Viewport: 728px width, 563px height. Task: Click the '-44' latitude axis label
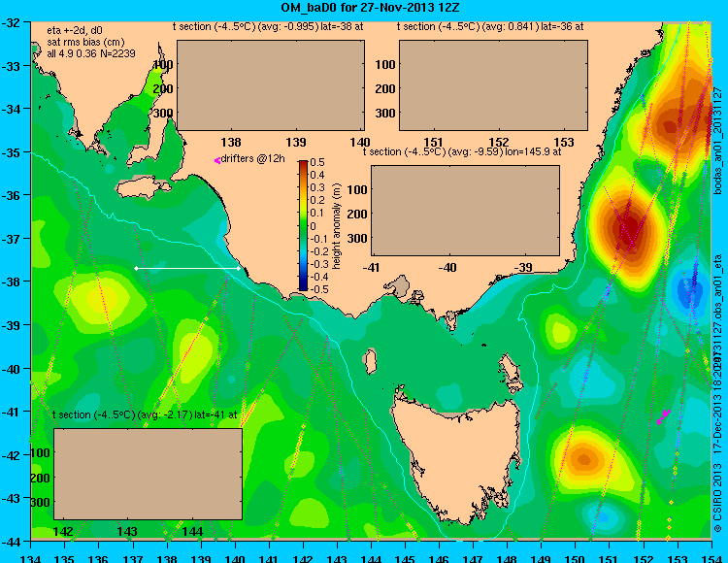pyautogui.click(x=12, y=542)
